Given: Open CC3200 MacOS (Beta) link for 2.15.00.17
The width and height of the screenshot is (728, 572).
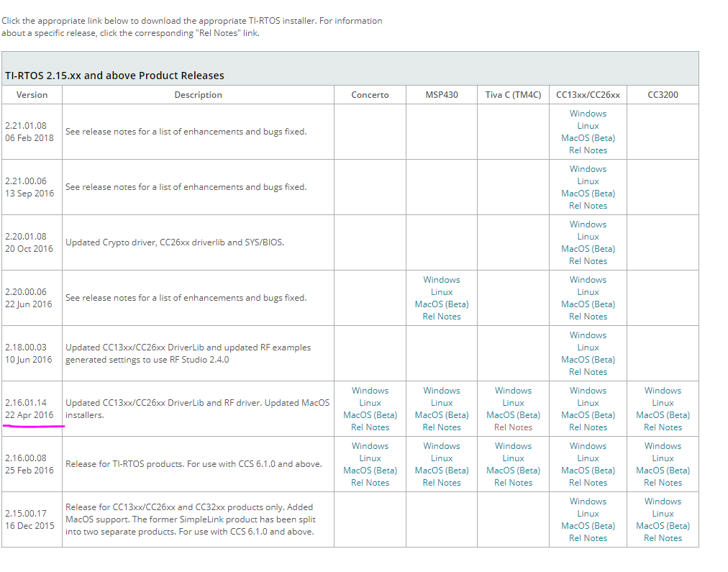Looking at the screenshot, I should (663, 526).
